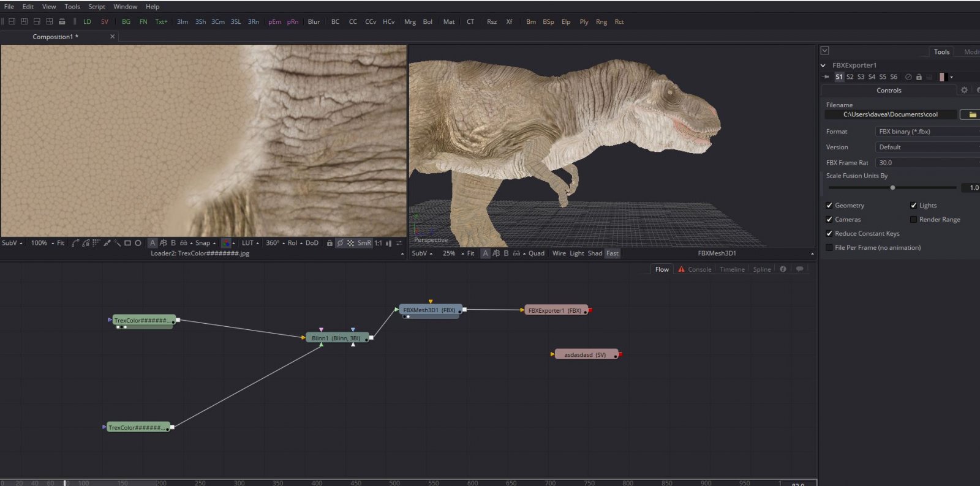Add a Blur tool from the toolbar
The width and height of the screenshot is (980, 486).
314,21
